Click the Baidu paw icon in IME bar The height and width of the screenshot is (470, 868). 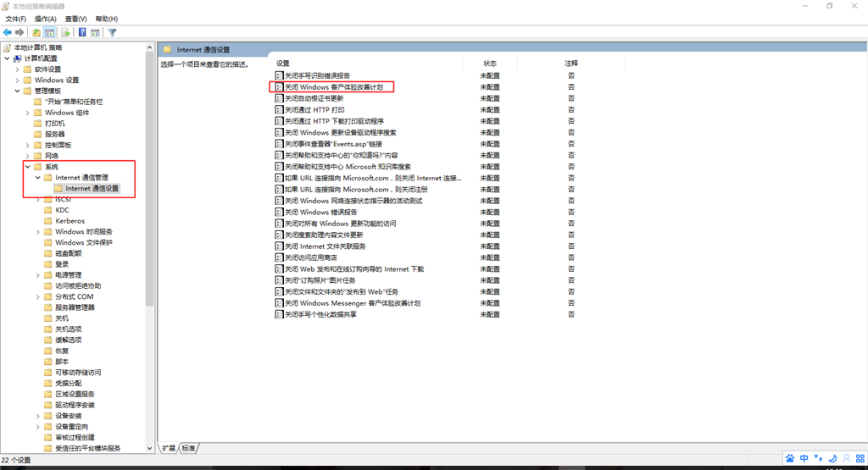pyautogui.click(x=790, y=458)
